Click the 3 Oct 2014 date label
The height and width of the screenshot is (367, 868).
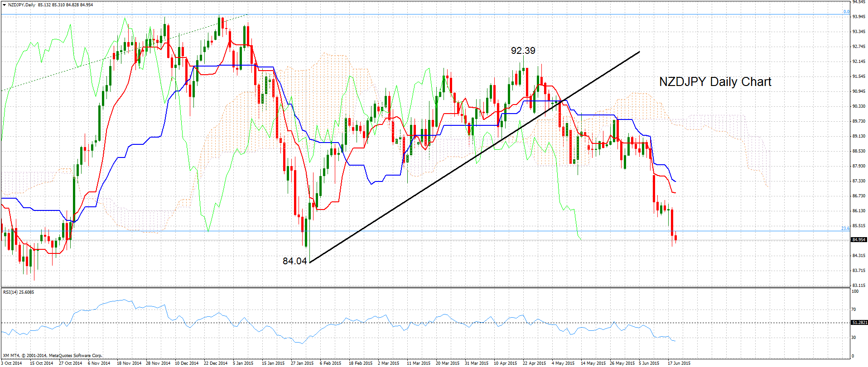(x=11, y=363)
